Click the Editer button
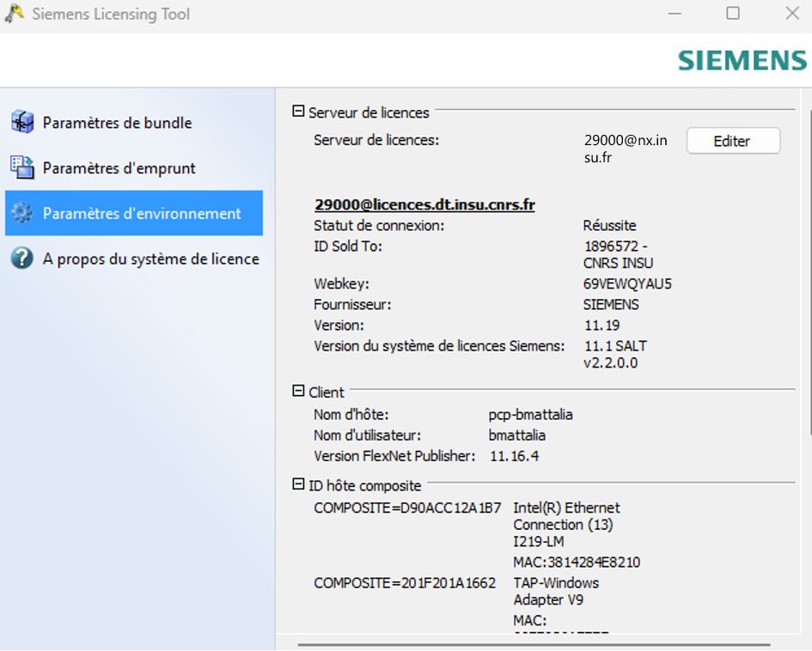The width and height of the screenshot is (812, 651). [733, 141]
